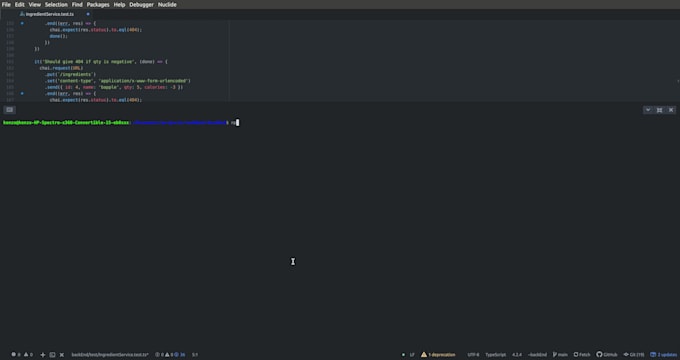Click the TypeScript version 4.2.4 label

coord(517,355)
